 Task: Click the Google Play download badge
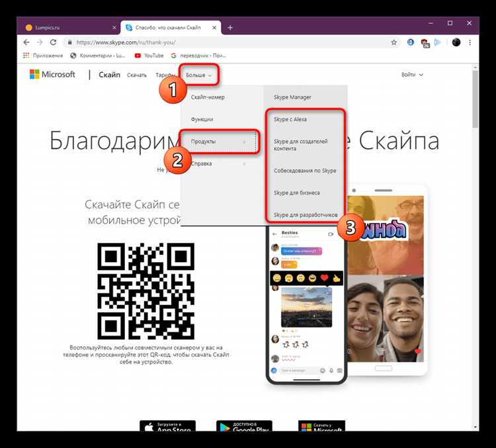click(244, 426)
